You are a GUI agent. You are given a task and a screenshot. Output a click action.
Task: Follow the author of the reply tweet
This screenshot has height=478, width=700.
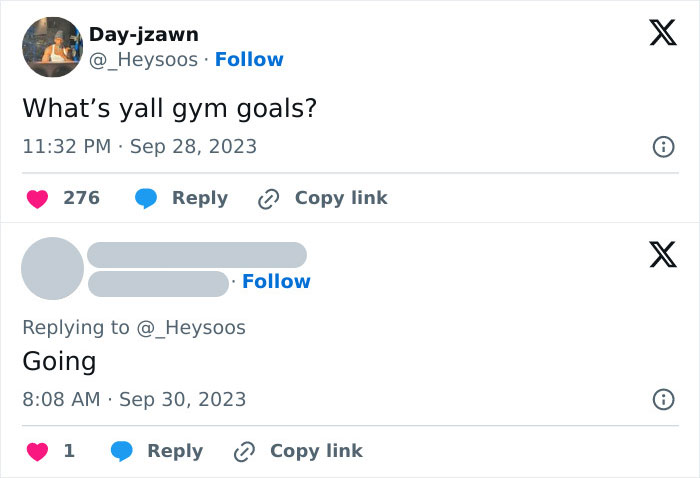click(276, 282)
